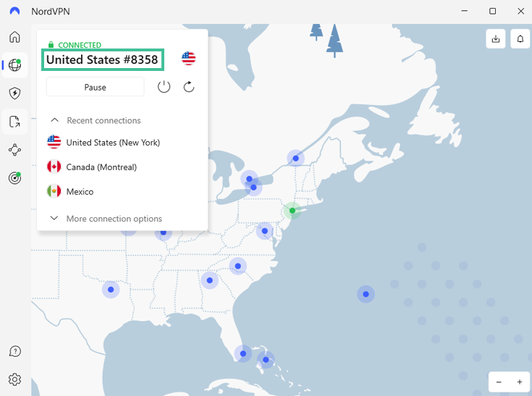Viewport: 532px width, 396px height.
Task: Select the Bahamas server pin
Action: [x=266, y=360]
